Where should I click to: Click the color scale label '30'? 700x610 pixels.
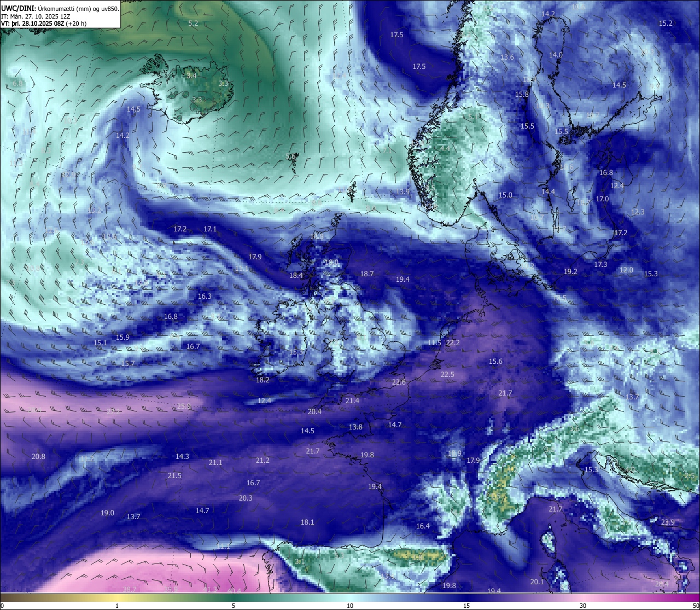[583, 606]
